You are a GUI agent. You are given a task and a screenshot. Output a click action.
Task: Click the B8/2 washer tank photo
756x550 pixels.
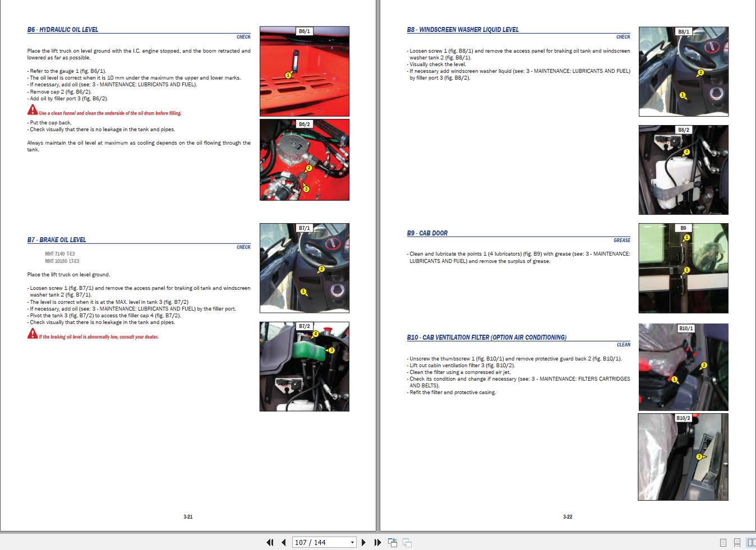tap(683, 170)
